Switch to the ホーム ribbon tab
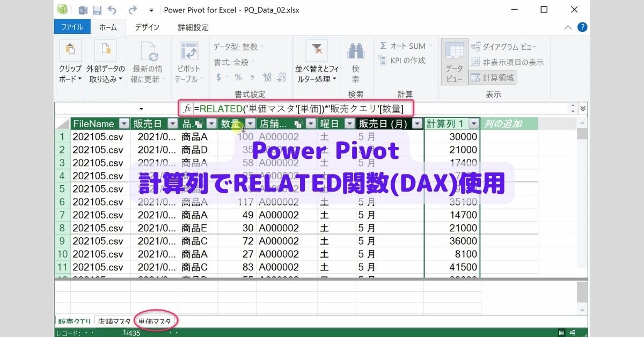Image resolution: width=644 pixels, height=337 pixels. (108, 27)
